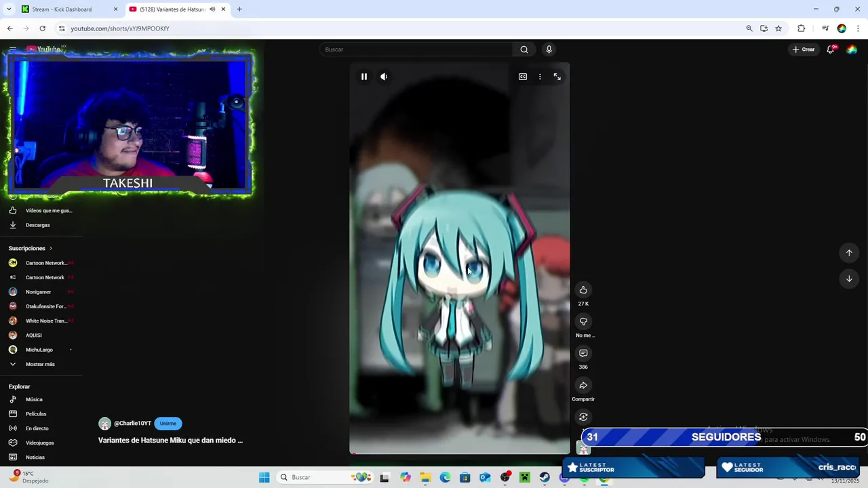
Task: Expand the Suscripciones section
Action: pyautogui.click(x=31, y=248)
